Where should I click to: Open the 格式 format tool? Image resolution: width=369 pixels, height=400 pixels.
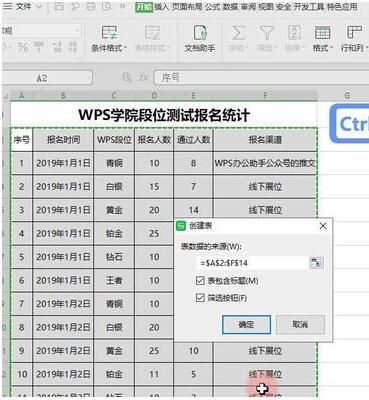click(x=322, y=39)
